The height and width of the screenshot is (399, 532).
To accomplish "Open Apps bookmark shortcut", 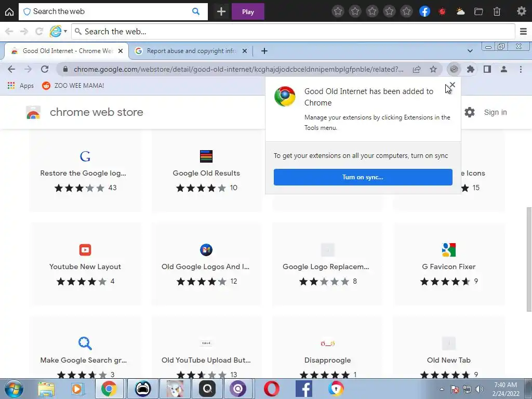I will click(x=20, y=86).
